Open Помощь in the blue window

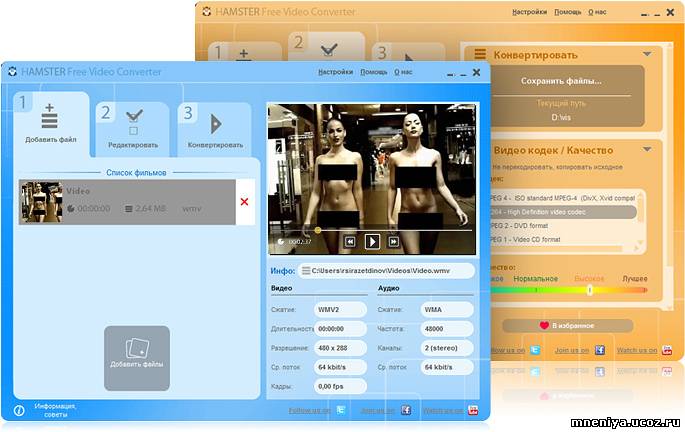point(374,72)
